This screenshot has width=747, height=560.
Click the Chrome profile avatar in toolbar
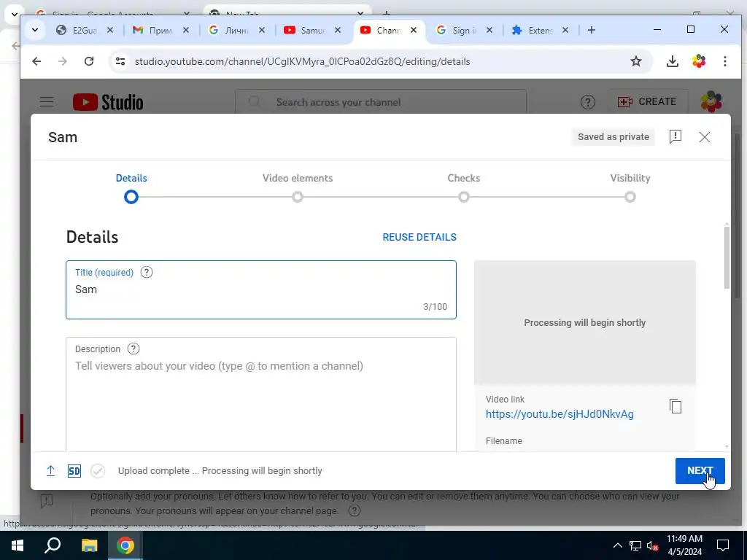[x=699, y=61]
